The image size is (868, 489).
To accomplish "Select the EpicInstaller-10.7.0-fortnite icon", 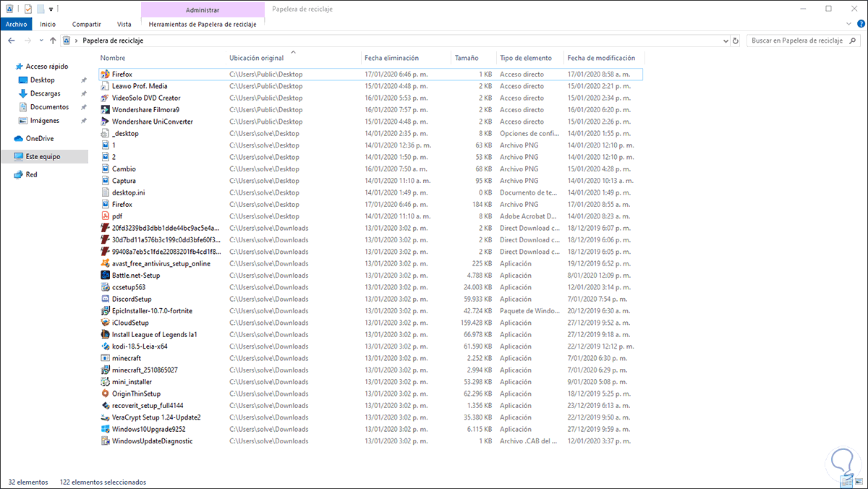I will pos(105,311).
